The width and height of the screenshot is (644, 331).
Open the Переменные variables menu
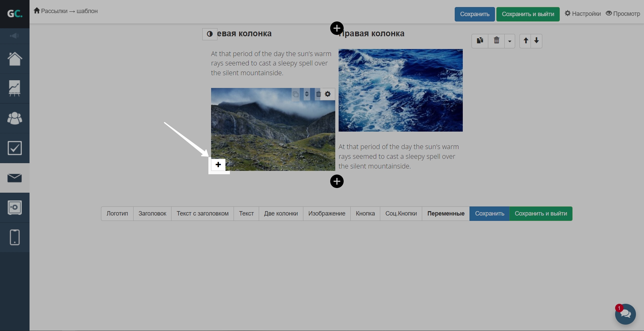(446, 214)
